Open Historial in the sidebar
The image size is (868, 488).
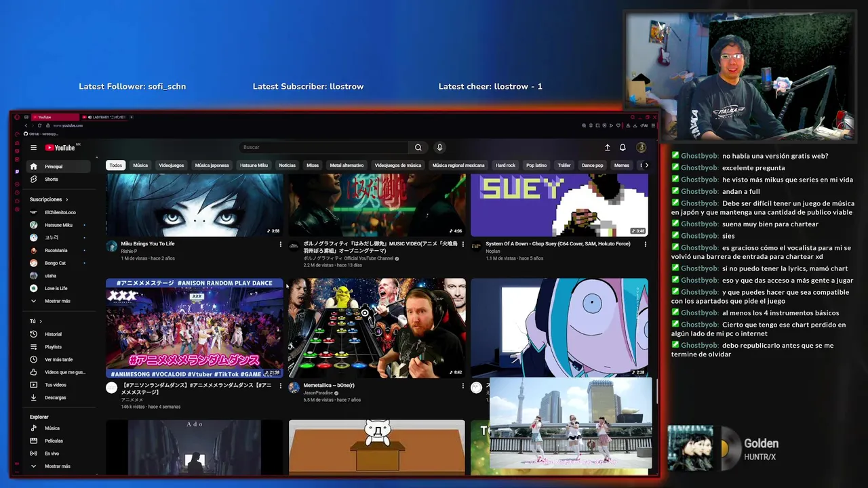[x=58, y=334]
